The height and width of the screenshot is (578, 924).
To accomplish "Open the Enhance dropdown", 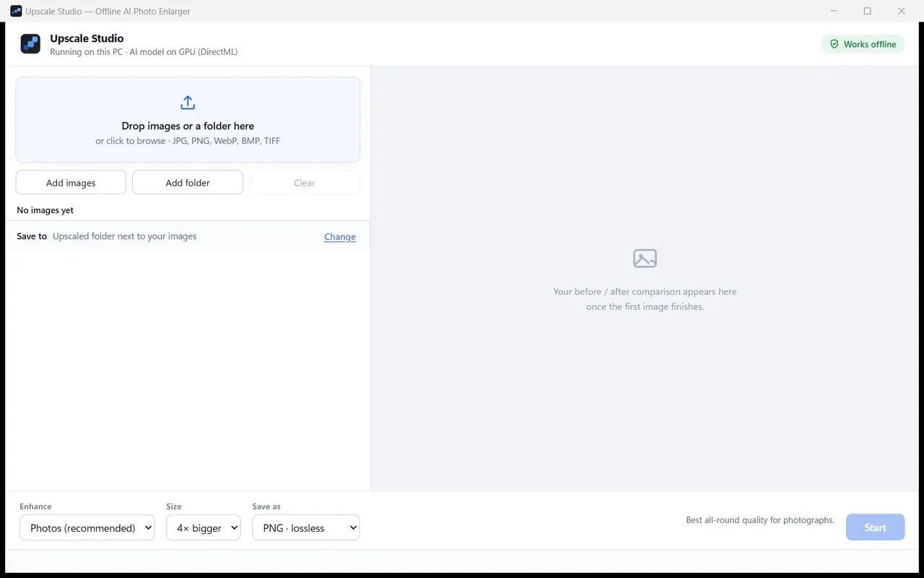I will [x=87, y=528].
